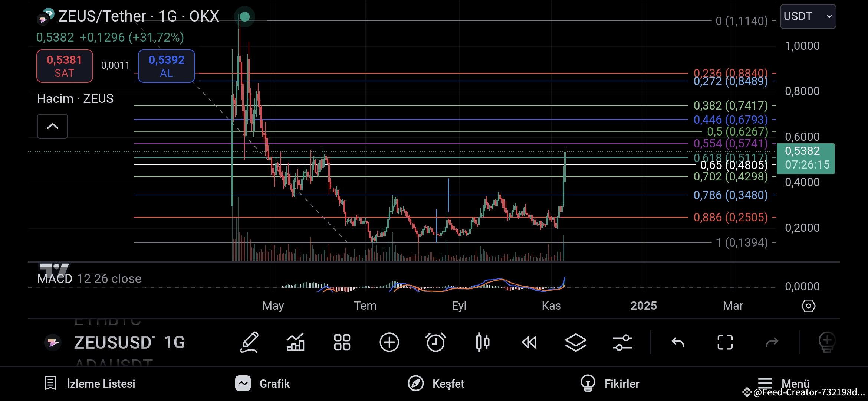Open the four-squares layout grid icon

click(342, 342)
